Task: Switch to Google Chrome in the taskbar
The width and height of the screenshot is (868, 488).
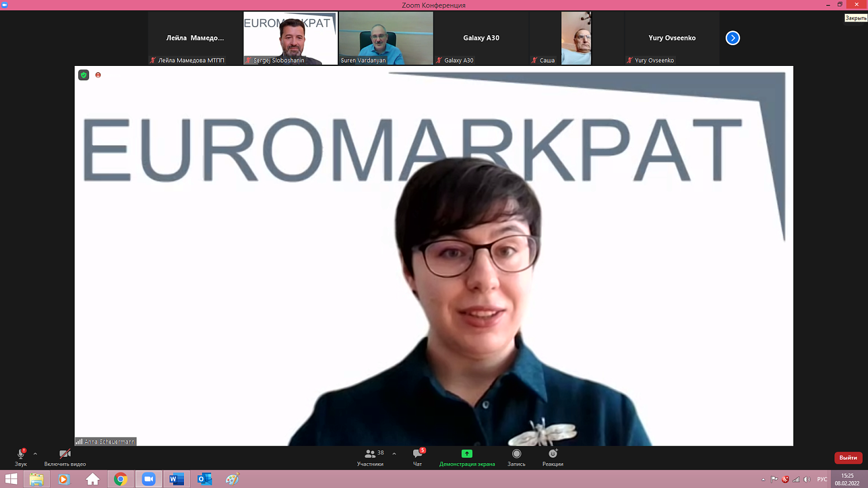Action: click(x=120, y=479)
